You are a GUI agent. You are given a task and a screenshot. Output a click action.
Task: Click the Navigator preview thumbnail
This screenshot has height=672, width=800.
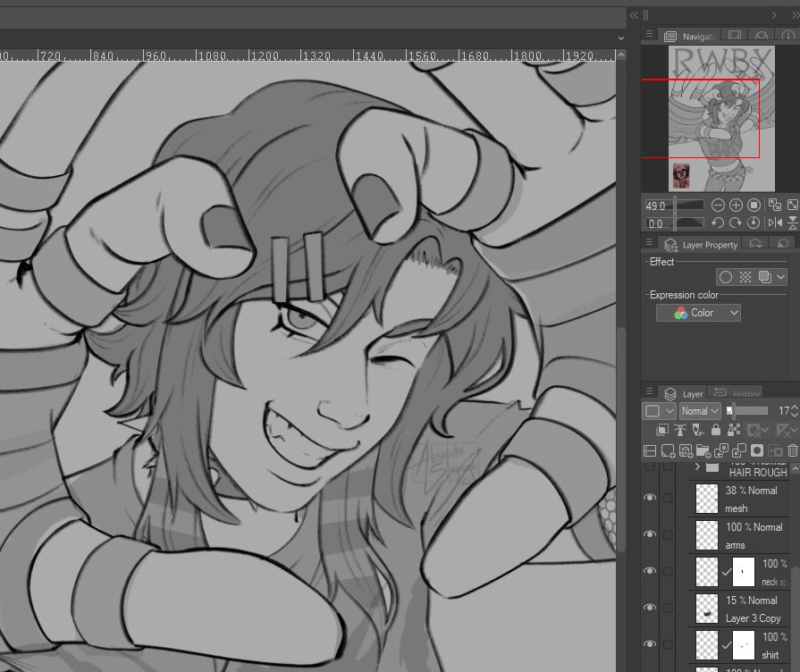721,118
